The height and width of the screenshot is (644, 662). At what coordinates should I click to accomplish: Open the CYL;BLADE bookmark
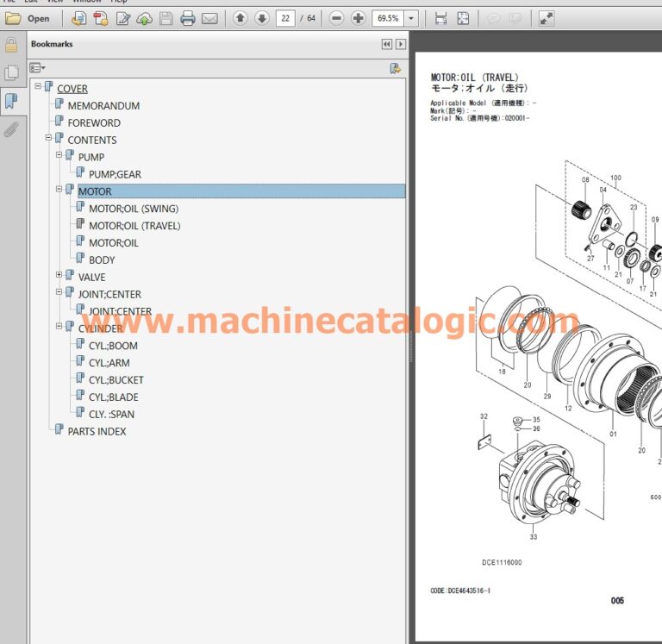114,397
